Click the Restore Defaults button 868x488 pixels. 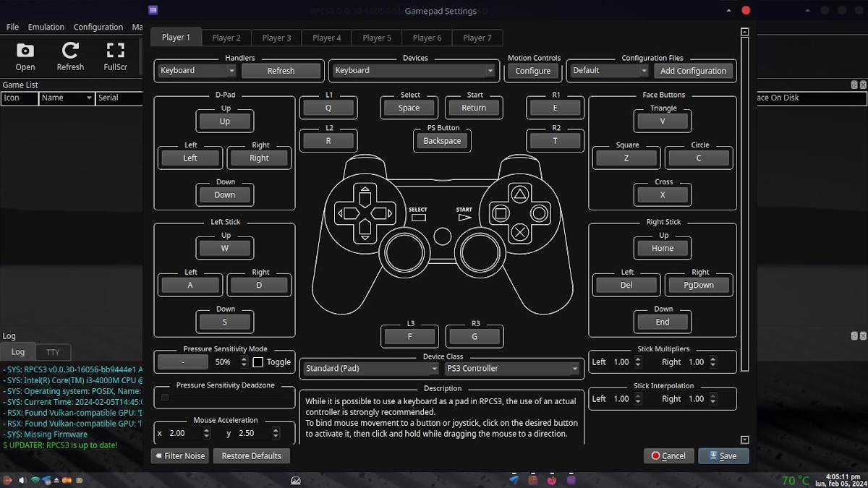pyautogui.click(x=251, y=455)
